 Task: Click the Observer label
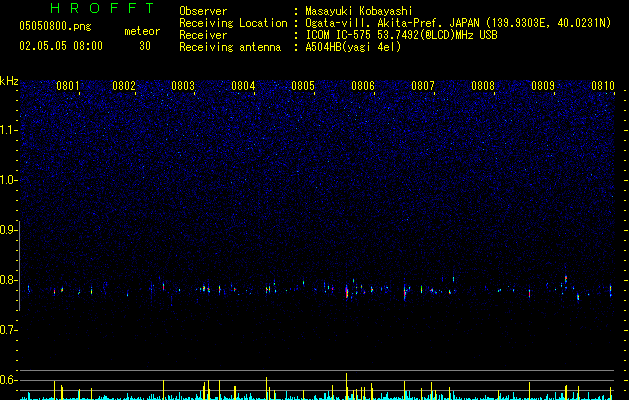(x=203, y=11)
